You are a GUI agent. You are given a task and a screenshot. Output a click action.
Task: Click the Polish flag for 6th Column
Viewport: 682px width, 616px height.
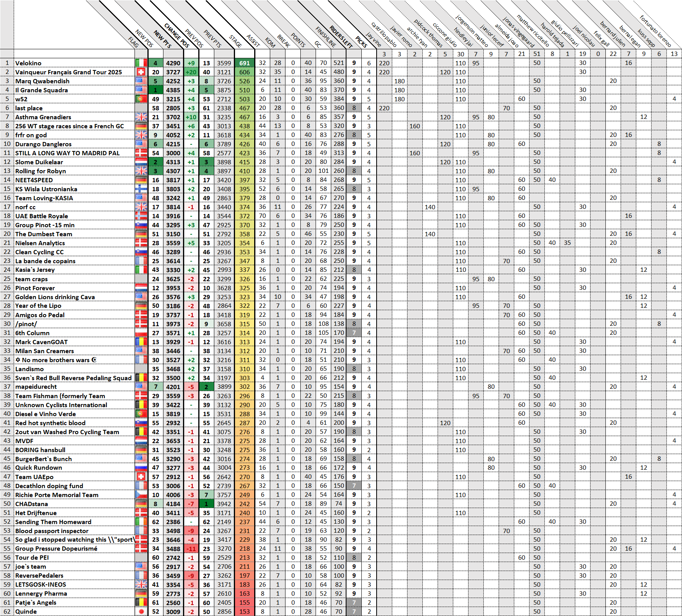coord(141,333)
